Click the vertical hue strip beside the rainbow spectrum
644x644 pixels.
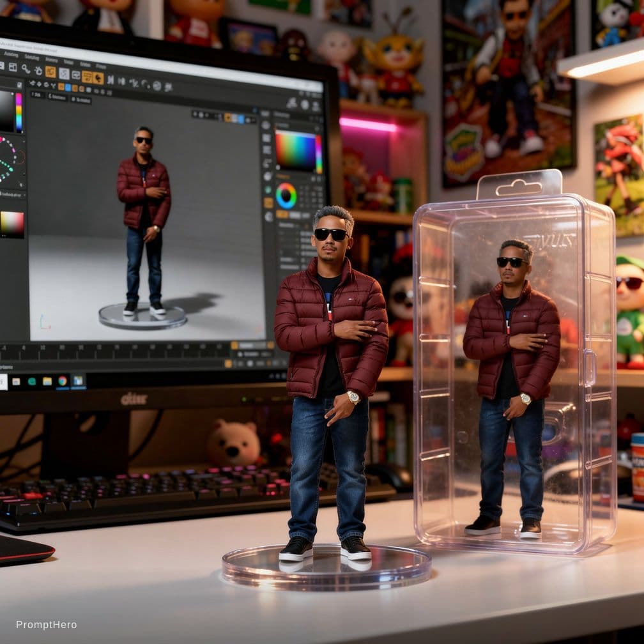[x=319, y=155]
